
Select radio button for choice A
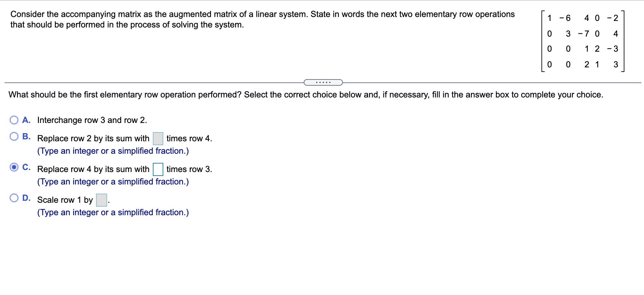click(14, 120)
